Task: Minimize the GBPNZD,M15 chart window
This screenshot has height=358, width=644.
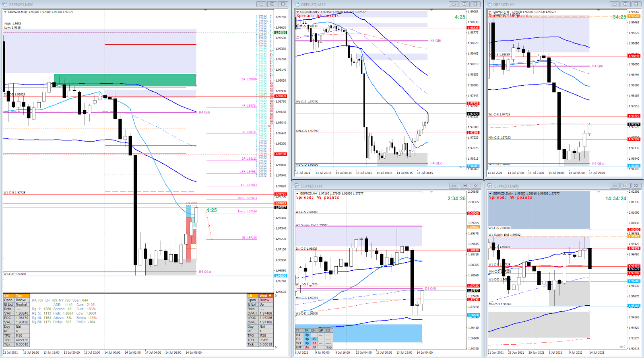Action: click(454, 4)
